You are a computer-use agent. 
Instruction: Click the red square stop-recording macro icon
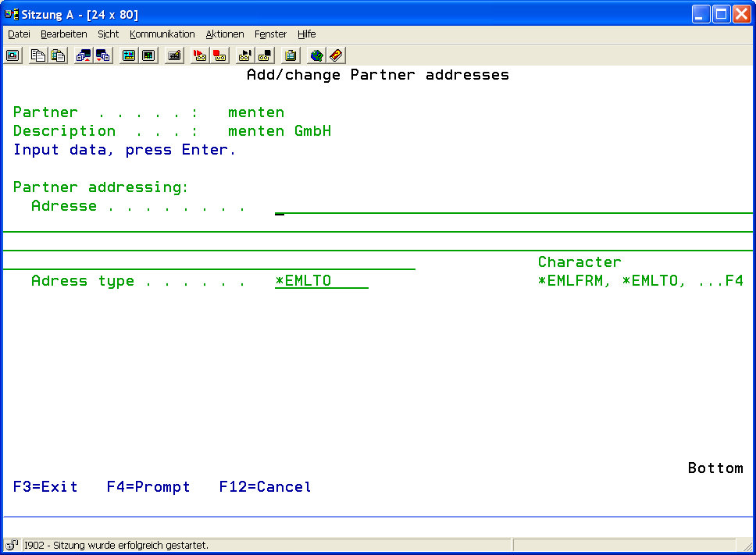point(219,55)
